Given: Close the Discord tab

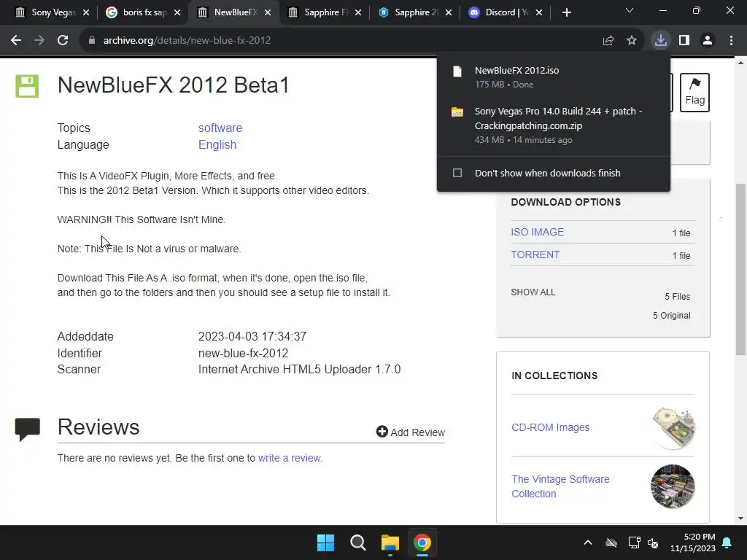Looking at the screenshot, I should click(539, 13).
